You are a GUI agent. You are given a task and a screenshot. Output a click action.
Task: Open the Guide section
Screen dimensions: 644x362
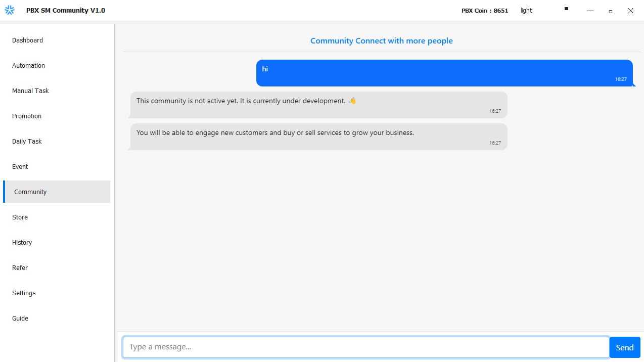[x=20, y=319]
